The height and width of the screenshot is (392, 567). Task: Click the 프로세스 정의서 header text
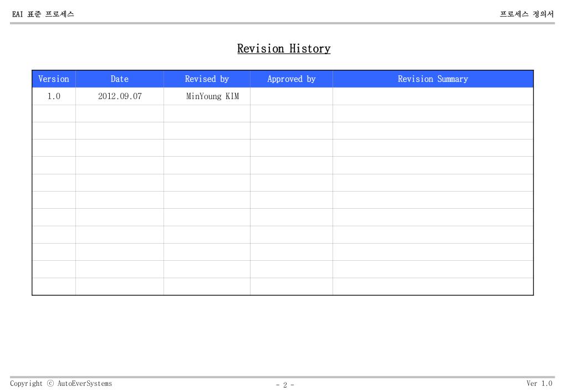point(527,14)
